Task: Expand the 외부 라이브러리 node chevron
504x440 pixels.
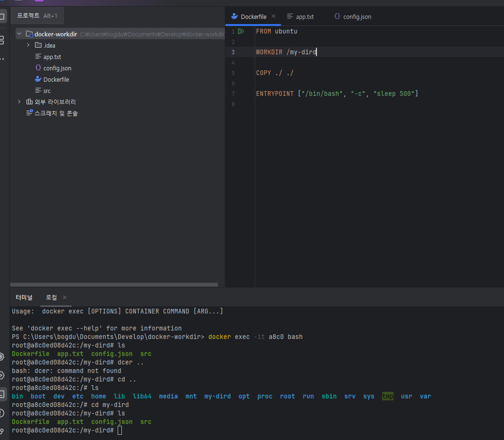Action: point(19,102)
